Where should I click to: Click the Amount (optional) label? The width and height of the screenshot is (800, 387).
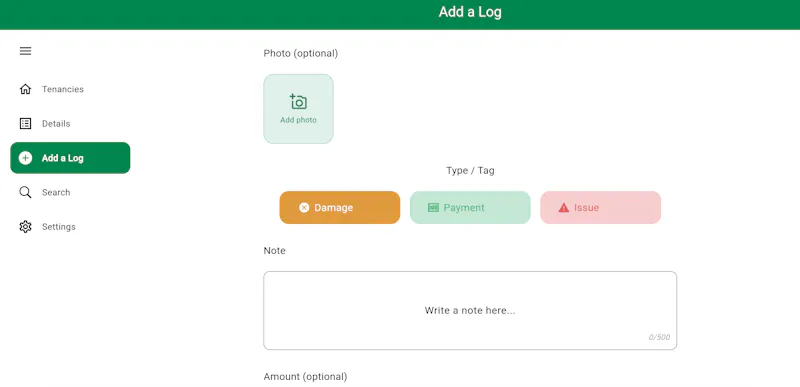(305, 377)
